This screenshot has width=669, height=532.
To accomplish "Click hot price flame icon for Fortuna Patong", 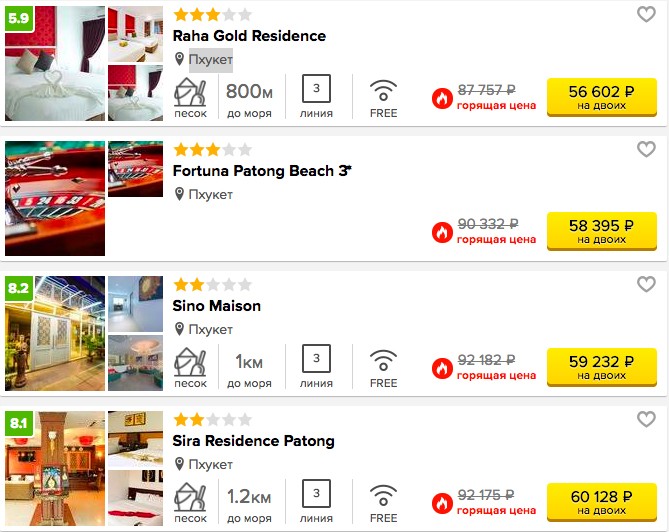I will tap(442, 232).
